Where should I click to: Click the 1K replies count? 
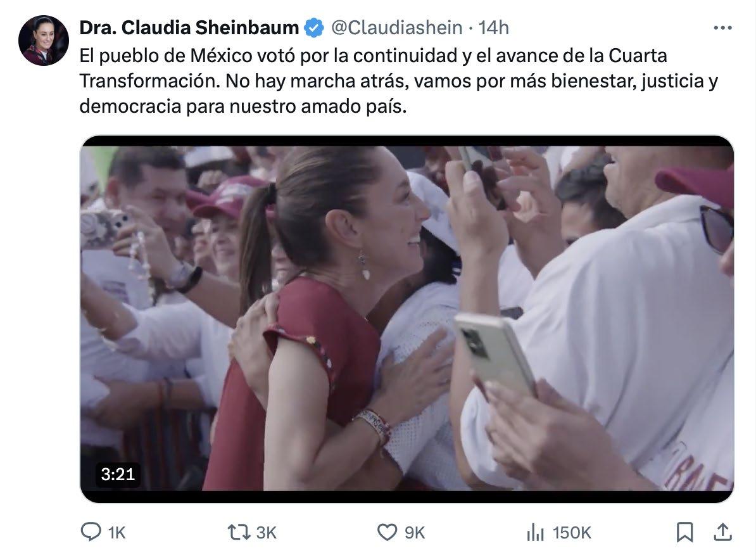[x=117, y=533]
